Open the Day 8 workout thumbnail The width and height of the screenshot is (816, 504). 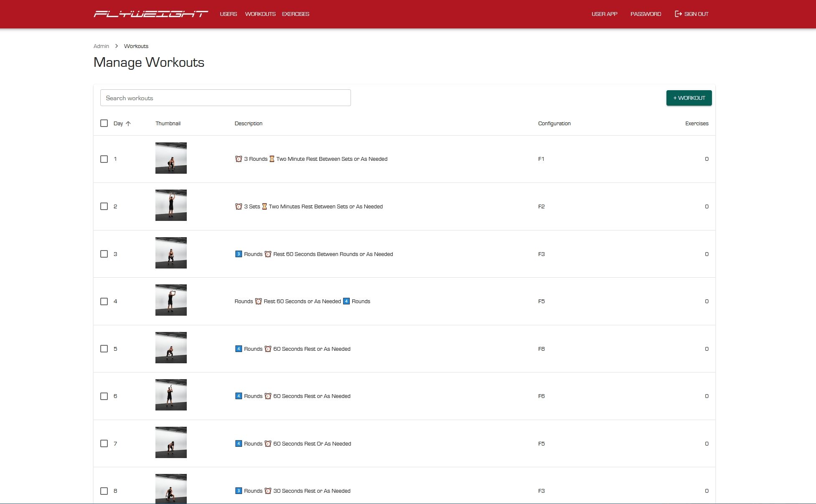pyautogui.click(x=171, y=489)
